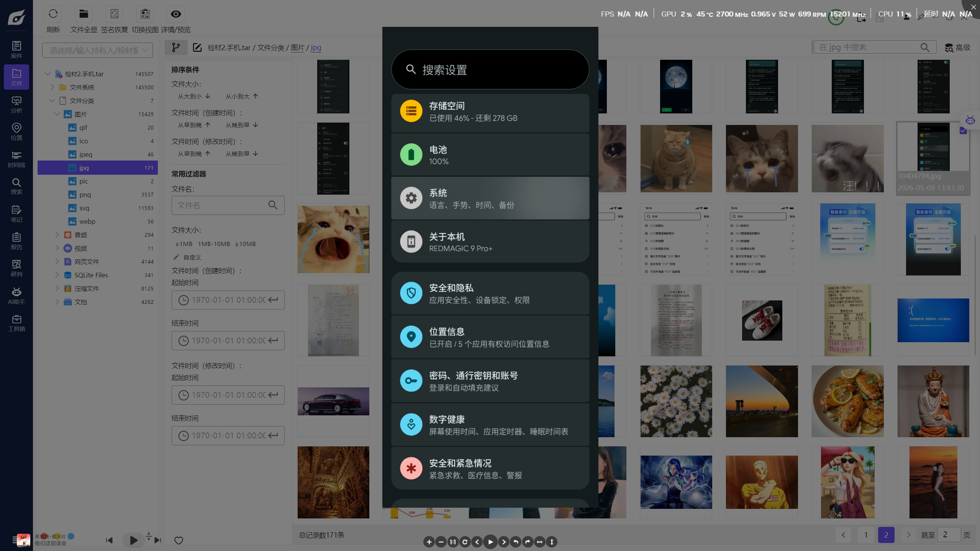Click the edit path pencil icon
The height and width of the screenshot is (551, 980).
pyautogui.click(x=197, y=48)
